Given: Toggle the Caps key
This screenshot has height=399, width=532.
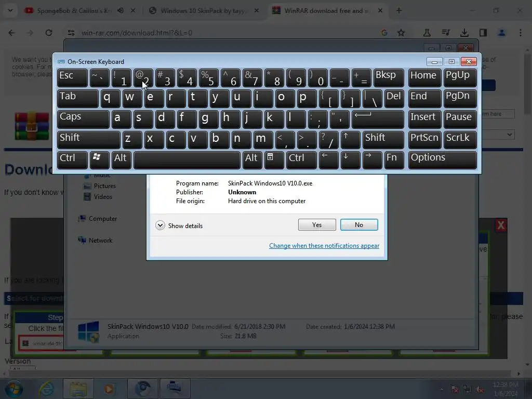Looking at the screenshot, I should 83,119.
